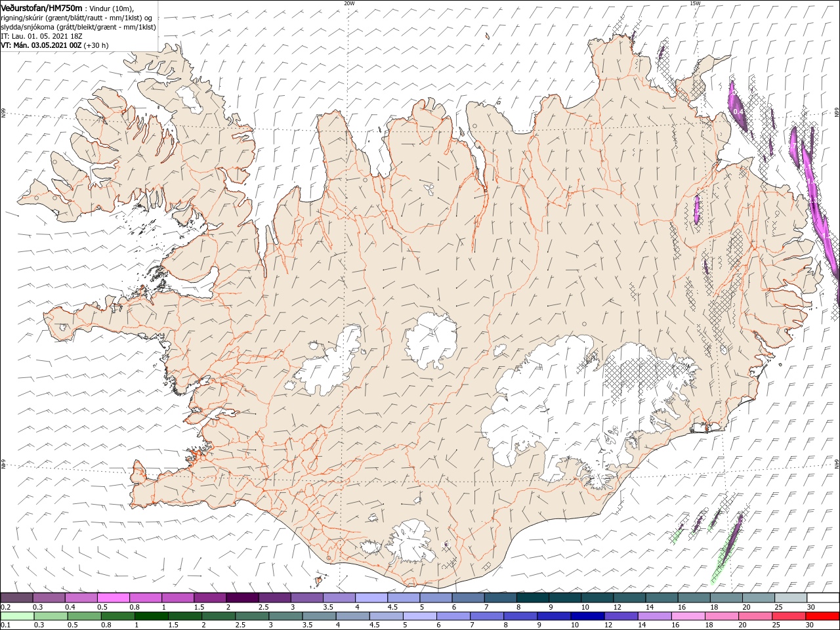Viewport: 840px width, 630px height.
Task: Click the round Hofsjökull glacier in central Iceland
Action: [431, 341]
